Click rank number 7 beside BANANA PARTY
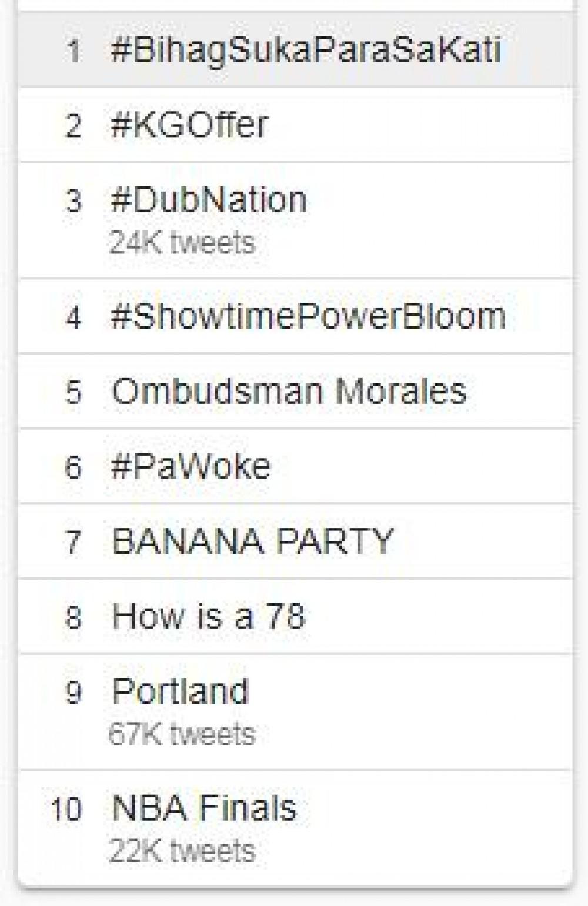This screenshot has height=906, width=588. (73, 542)
